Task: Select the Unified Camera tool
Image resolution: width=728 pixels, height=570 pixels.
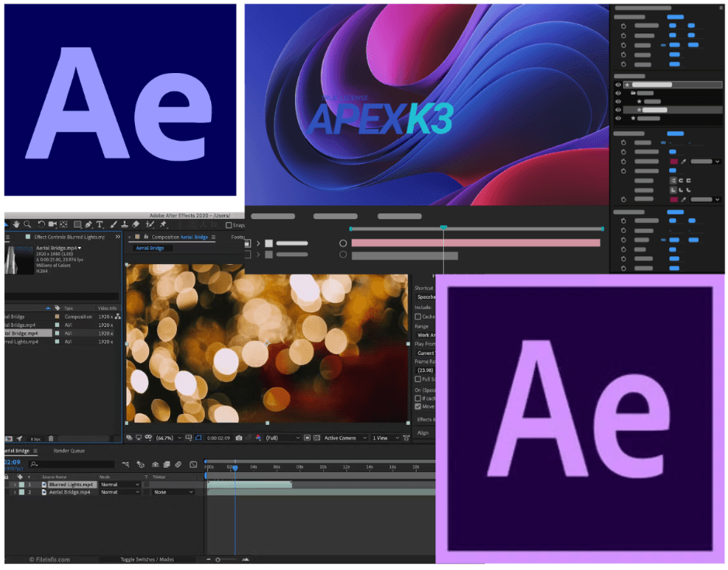Action: click(x=53, y=224)
